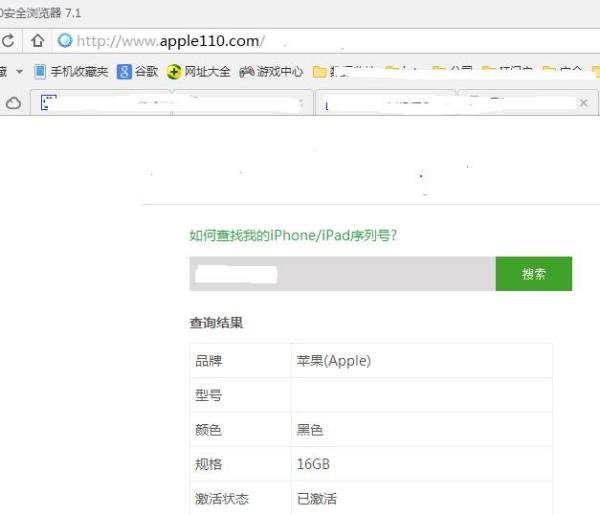This screenshot has width=600, height=515.
Task: Click the site globe icon in address bar
Action: tap(65, 41)
